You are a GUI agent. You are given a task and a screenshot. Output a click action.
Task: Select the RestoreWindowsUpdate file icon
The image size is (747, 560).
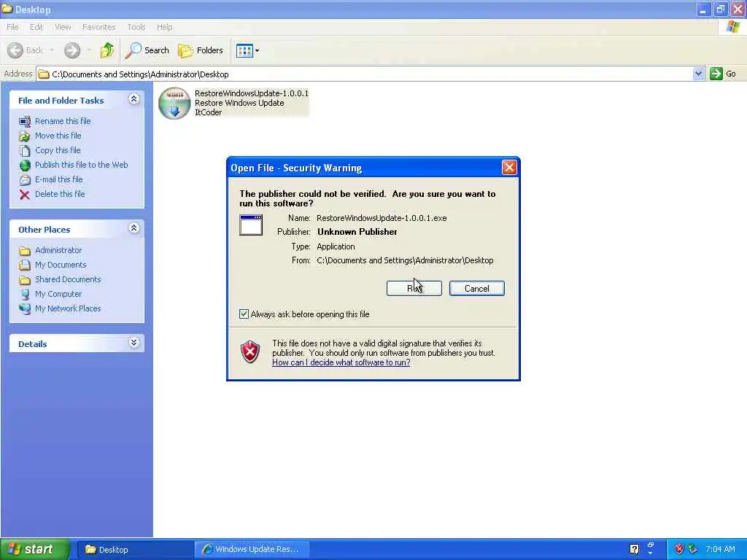coord(175,104)
